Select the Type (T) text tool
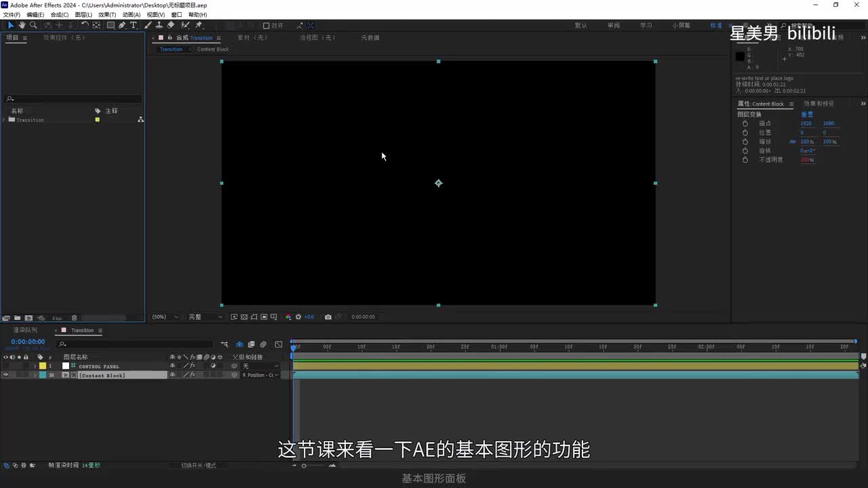This screenshot has height=488, width=868. [x=134, y=25]
